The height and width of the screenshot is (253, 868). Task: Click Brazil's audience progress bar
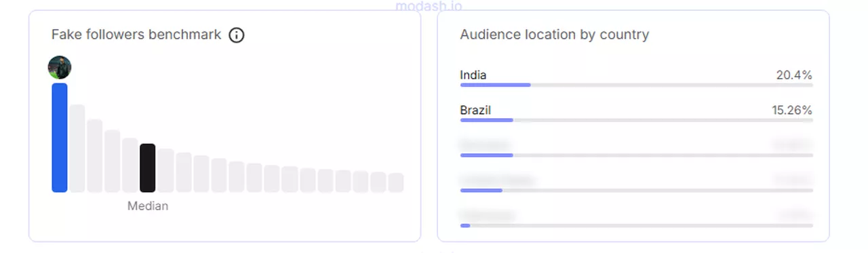(636, 120)
